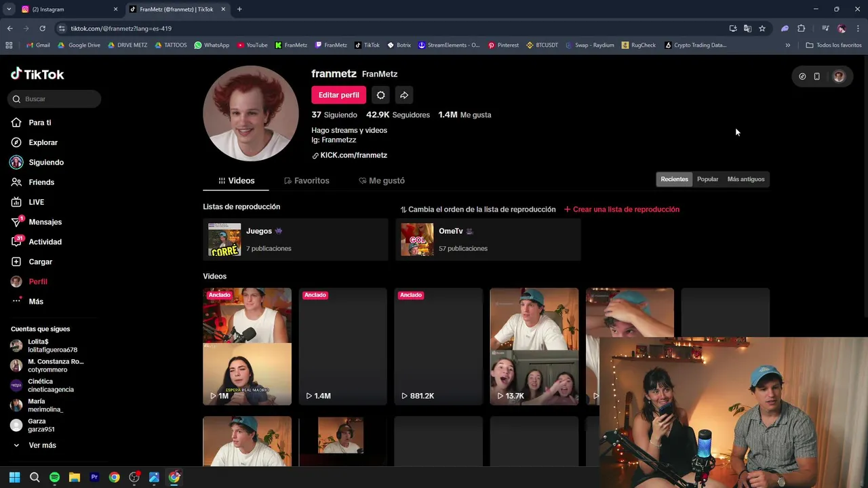Sort videos by Recientes
Viewport: 868px width, 488px height.
click(674, 179)
